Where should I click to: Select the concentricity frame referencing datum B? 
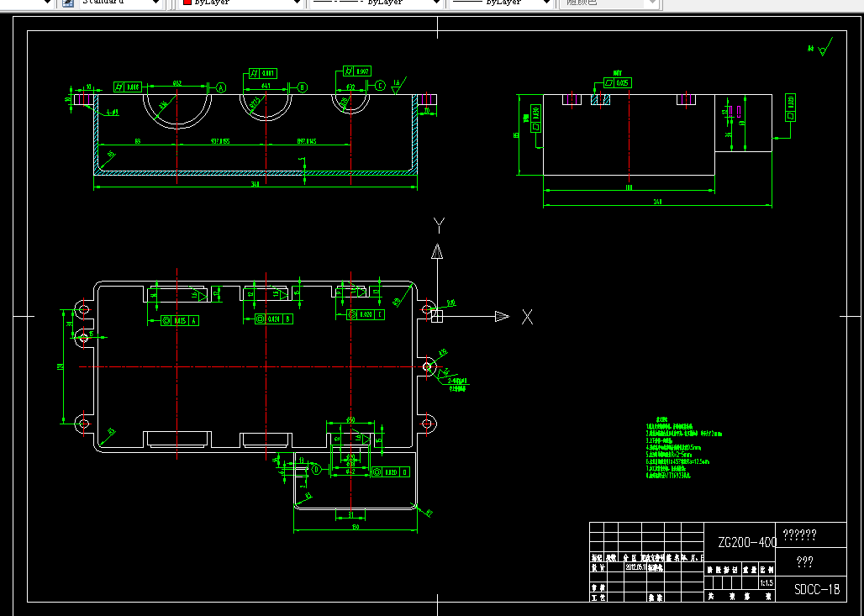[274, 319]
